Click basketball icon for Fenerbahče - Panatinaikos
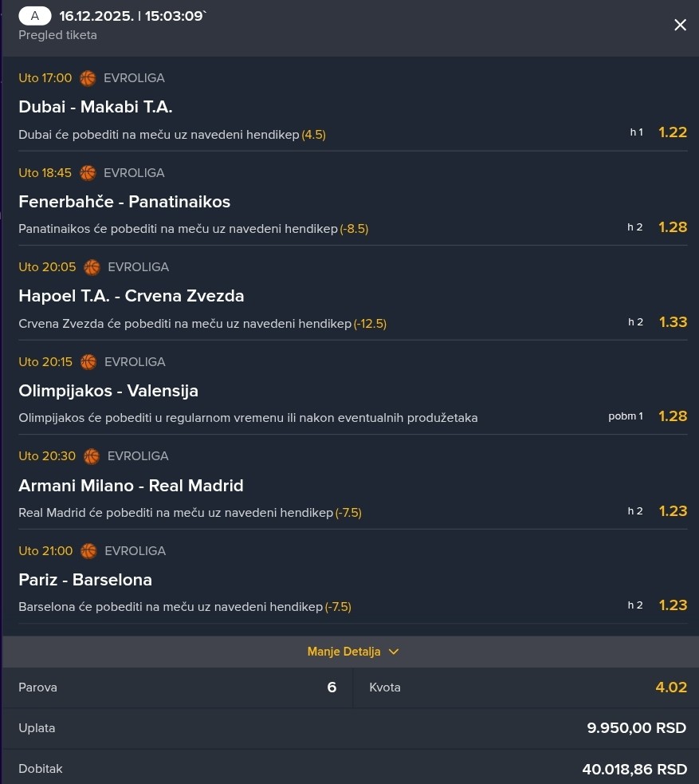Viewport: 699px width, 784px height. (88, 173)
